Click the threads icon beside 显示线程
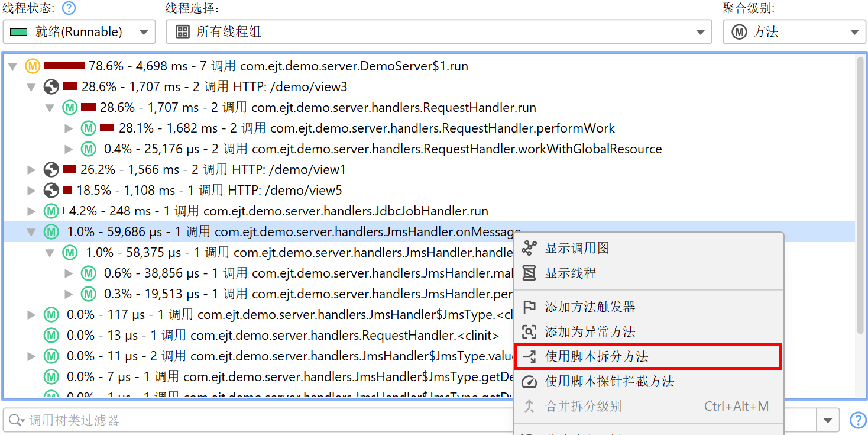 pyautogui.click(x=529, y=273)
